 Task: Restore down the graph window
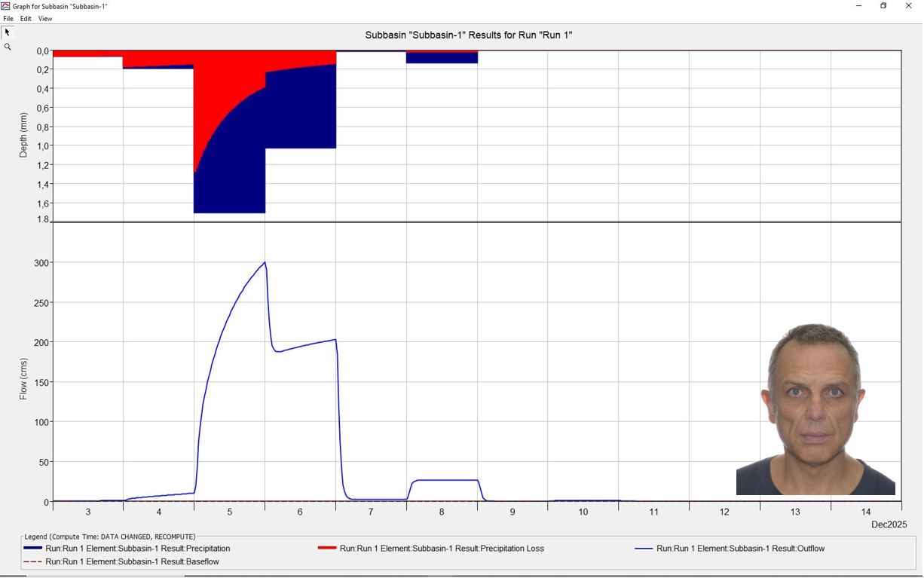(x=883, y=6)
